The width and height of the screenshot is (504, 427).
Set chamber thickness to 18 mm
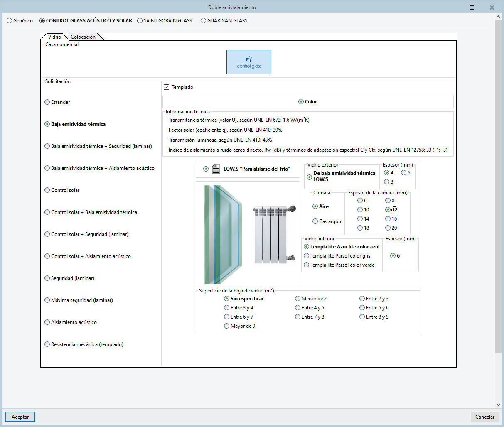363,228
